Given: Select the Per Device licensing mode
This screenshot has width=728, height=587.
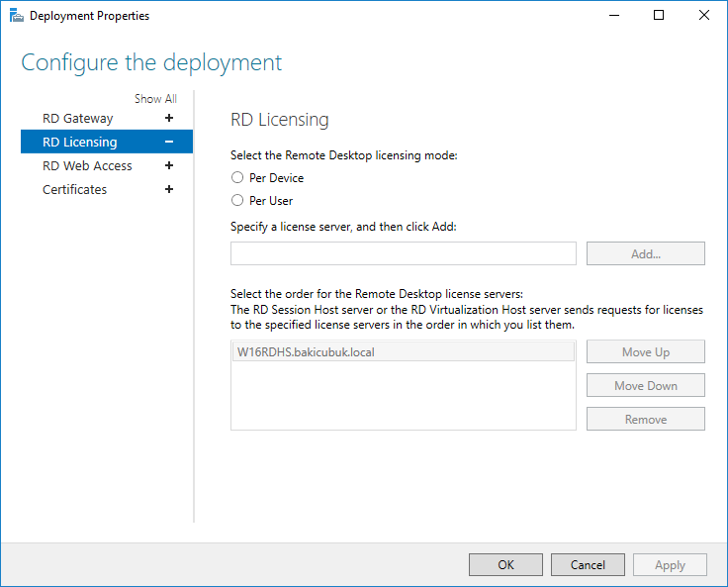Looking at the screenshot, I should 237,178.
